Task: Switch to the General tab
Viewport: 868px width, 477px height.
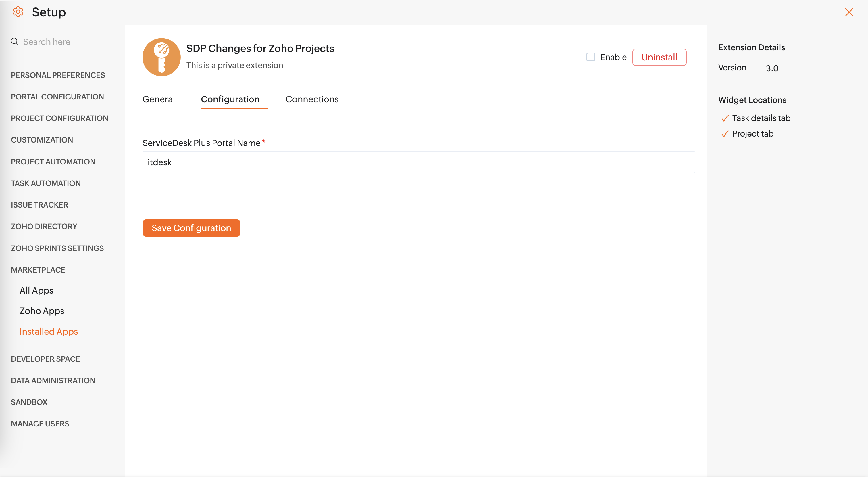Action: [158, 99]
